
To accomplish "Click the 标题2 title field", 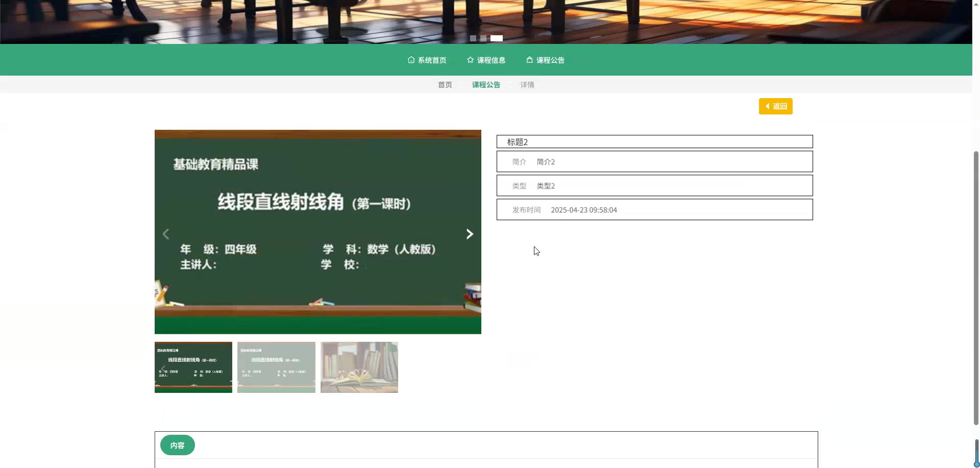I will tap(654, 142).
